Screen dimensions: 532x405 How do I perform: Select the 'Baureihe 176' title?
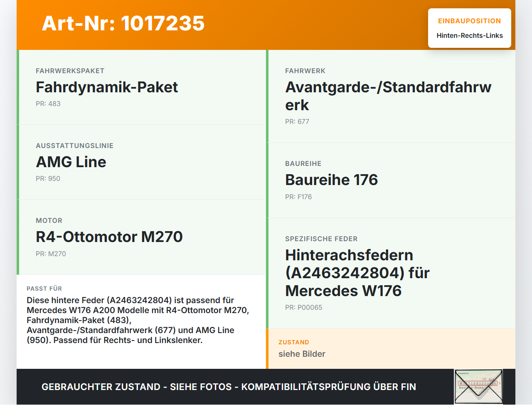(x=332, y=180)
